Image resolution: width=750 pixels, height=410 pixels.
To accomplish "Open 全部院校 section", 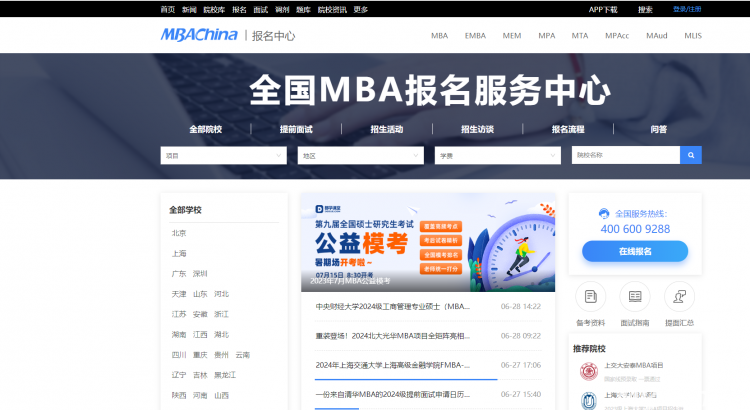I will [x=206, y=129].
